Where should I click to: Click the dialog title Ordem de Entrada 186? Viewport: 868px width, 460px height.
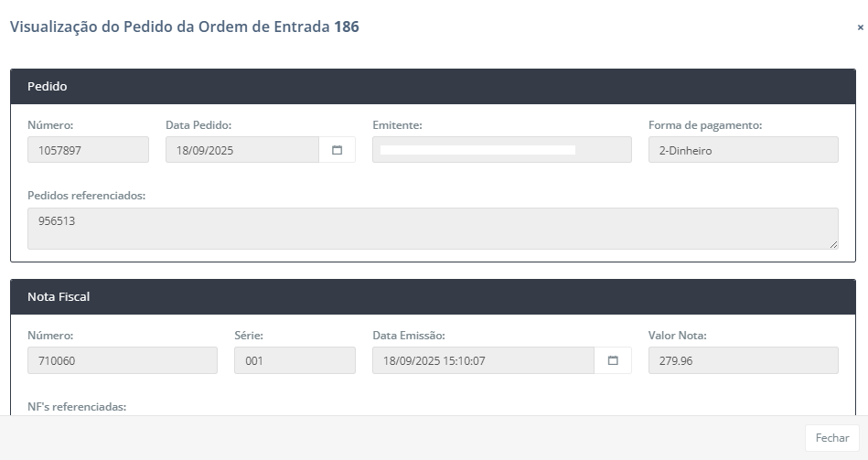(184, 27)
